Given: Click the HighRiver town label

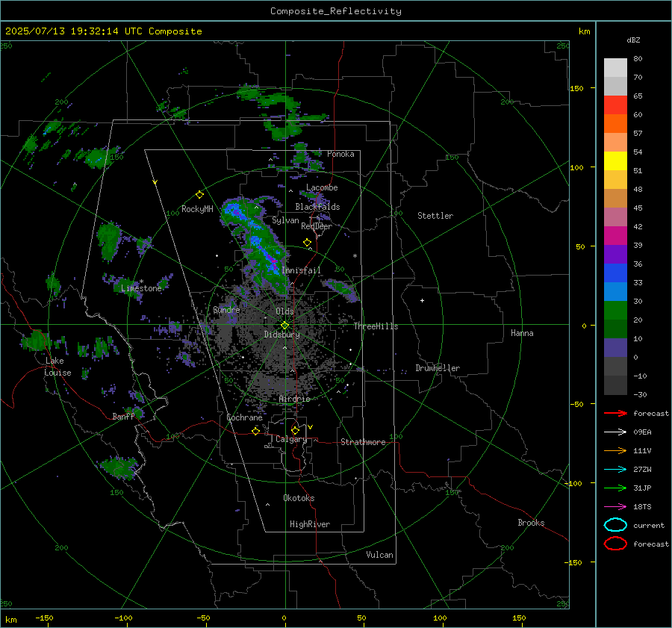Looking at the screenshot, I should point(310,524).
